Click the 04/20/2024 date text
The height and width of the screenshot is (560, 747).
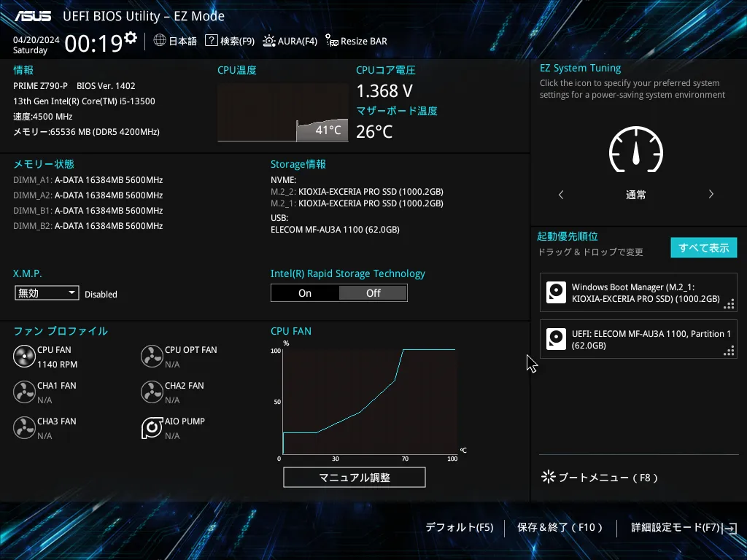36,40
